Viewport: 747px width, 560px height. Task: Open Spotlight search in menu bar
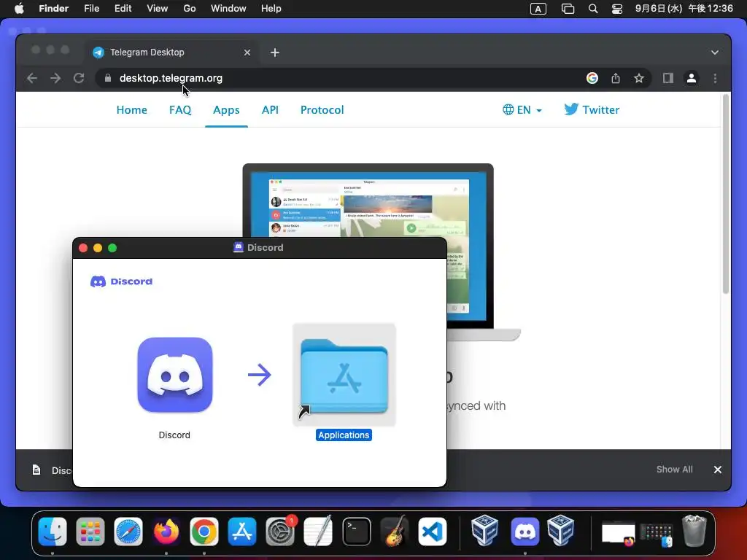(x=592, y=9)
